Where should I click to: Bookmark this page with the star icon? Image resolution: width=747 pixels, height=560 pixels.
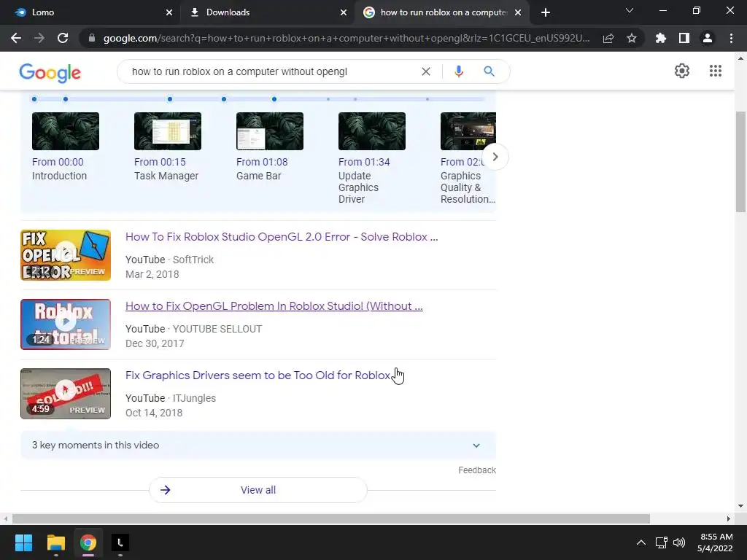point(632,38)
